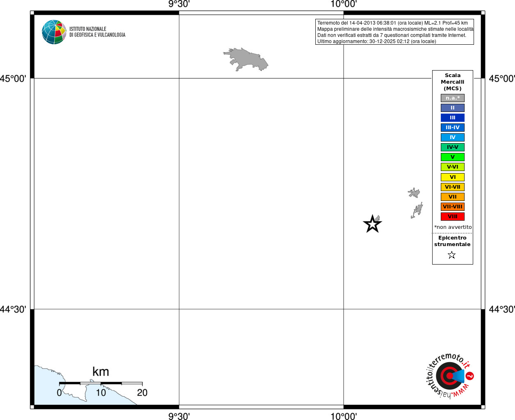
Task: Select the III-IV intensity legend swatch
Action: [x=453, y=128]
